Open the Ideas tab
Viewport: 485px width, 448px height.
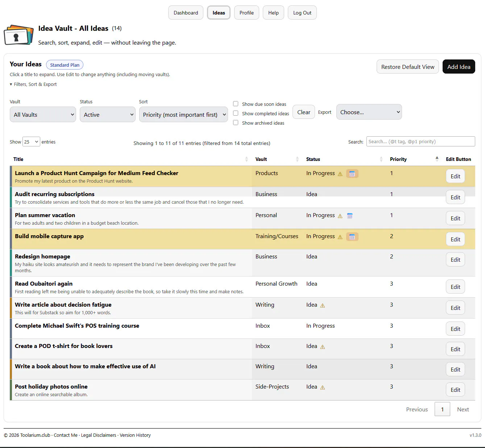[x=219, y=13]
